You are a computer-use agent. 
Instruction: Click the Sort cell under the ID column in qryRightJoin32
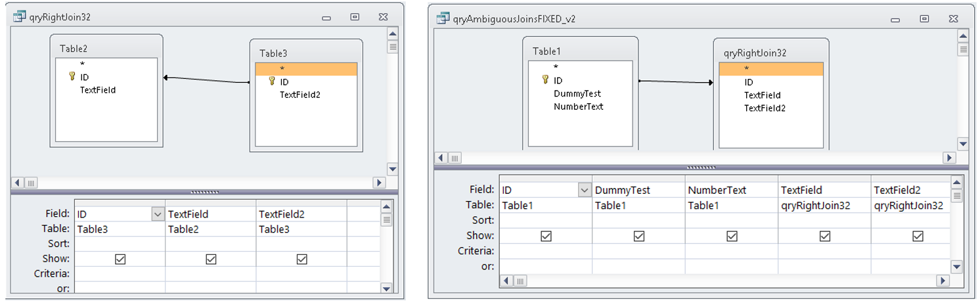[120, 244]
